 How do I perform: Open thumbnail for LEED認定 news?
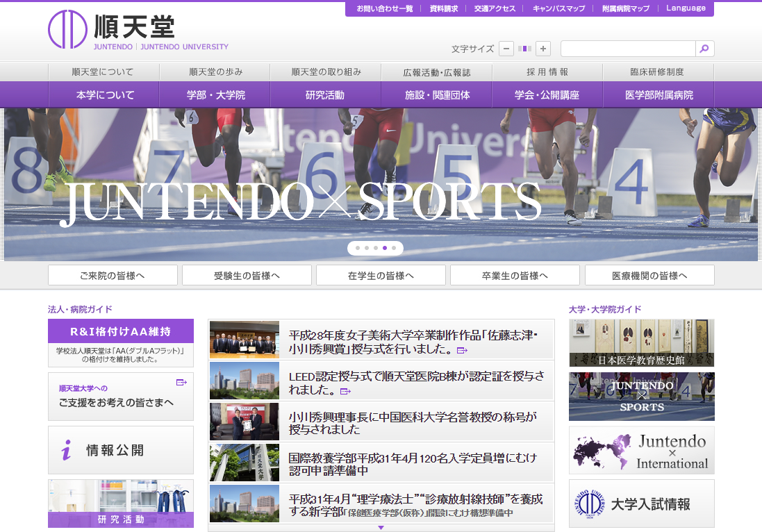coord(245,381)
